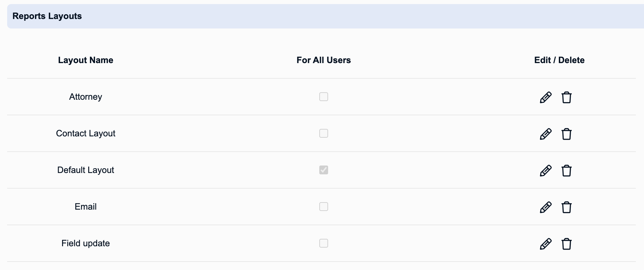
Task: Click the pencil icon for Contact Layout
Action: coord(546,134)
